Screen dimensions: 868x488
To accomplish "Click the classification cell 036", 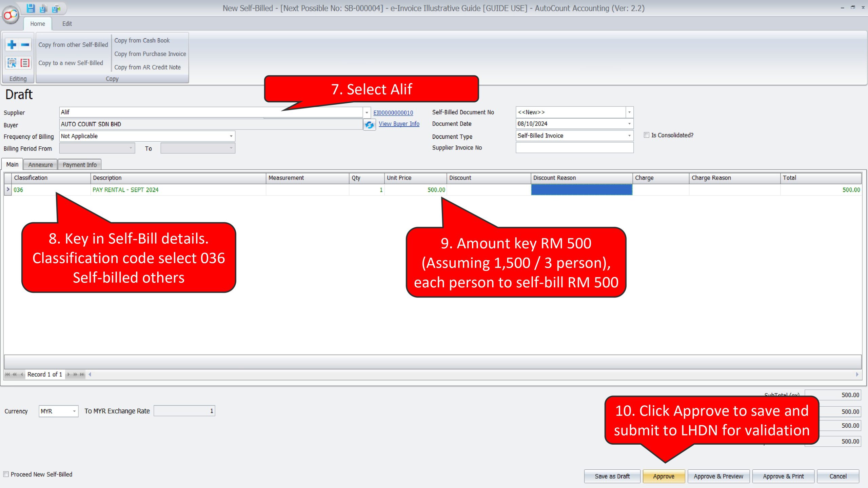I will tap(51, 190).
